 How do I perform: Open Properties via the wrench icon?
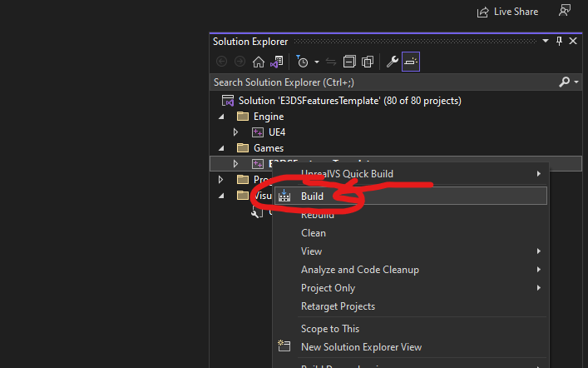coord(392,62)
